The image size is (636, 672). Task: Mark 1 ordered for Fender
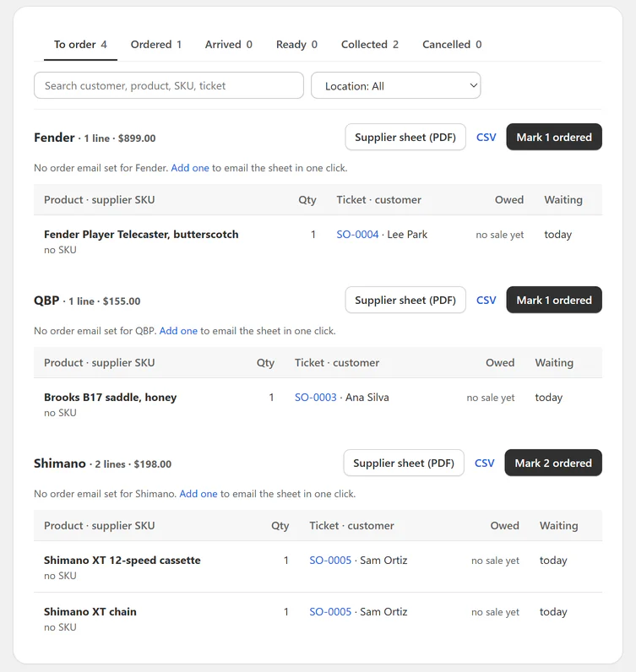pyautogui.click(x=554, y=137)
